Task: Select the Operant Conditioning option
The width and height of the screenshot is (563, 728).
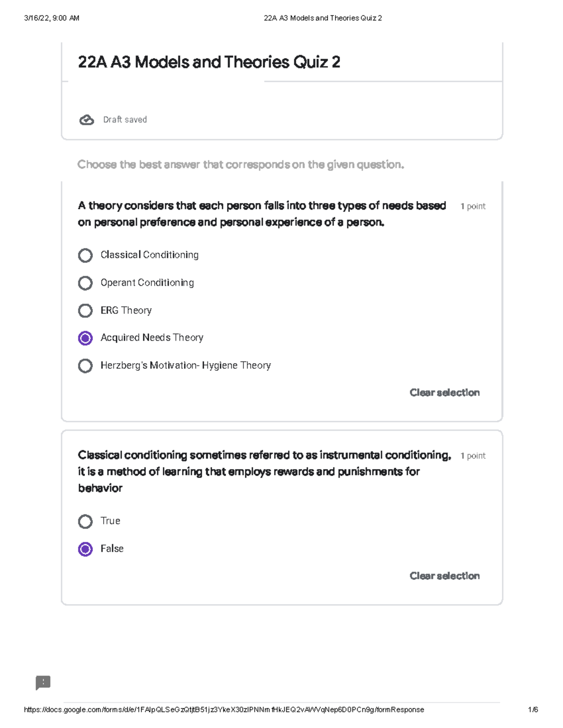Action: tap(85, 283)
